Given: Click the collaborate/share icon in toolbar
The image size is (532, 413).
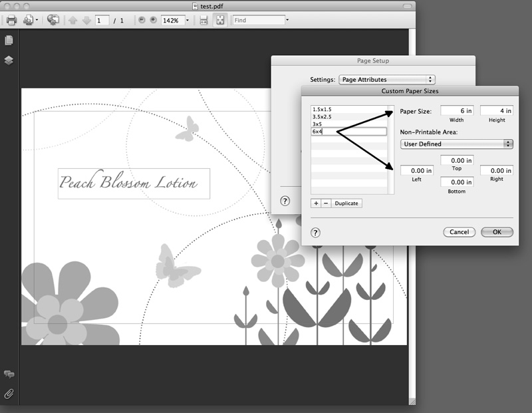Looking at the screenshot, I should coord(53,20).
